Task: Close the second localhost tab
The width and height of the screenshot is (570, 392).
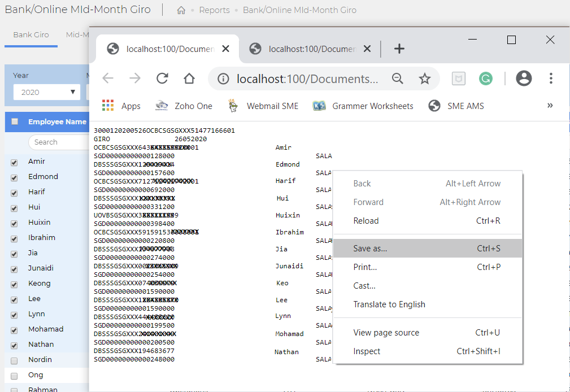Action: pos(367,49)
